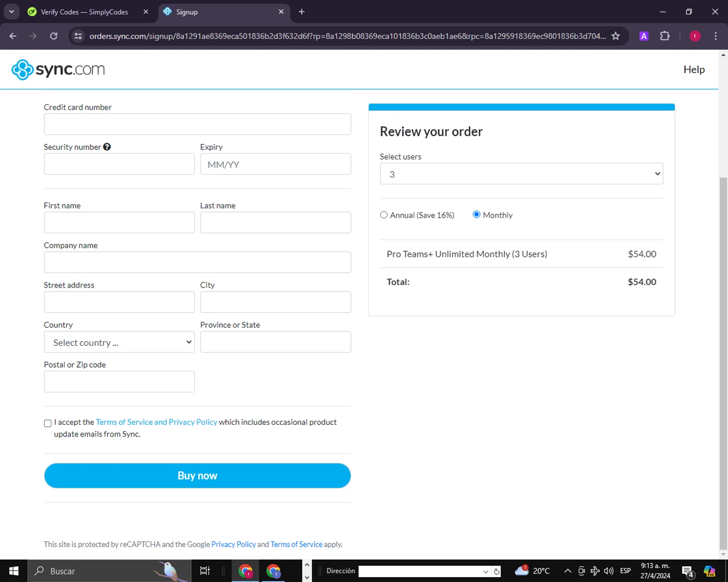
Task: Click the meet now camera tray icon
Action: tap(581, 571)
